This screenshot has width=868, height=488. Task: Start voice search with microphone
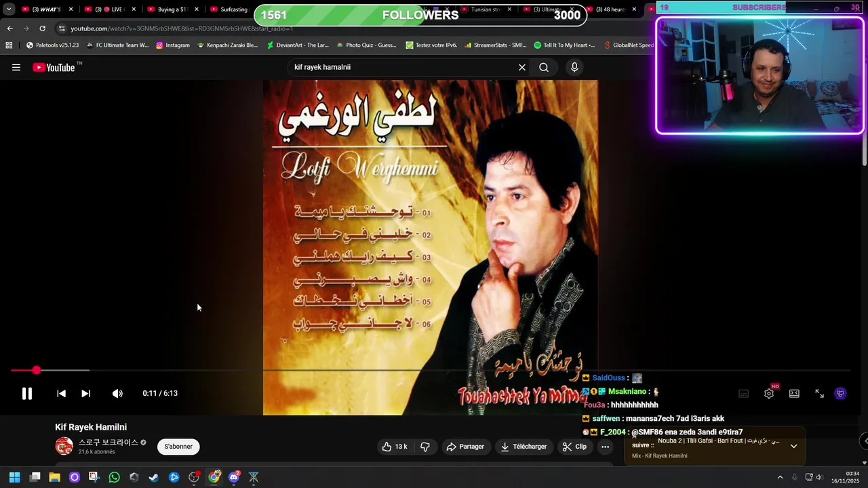coord(574,67)
